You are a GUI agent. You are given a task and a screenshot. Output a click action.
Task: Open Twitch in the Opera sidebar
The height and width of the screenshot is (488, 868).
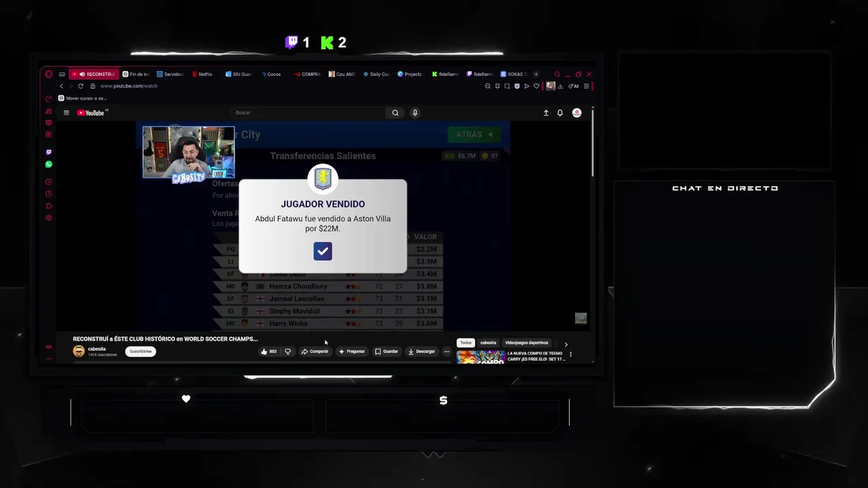tap(48, 152)
